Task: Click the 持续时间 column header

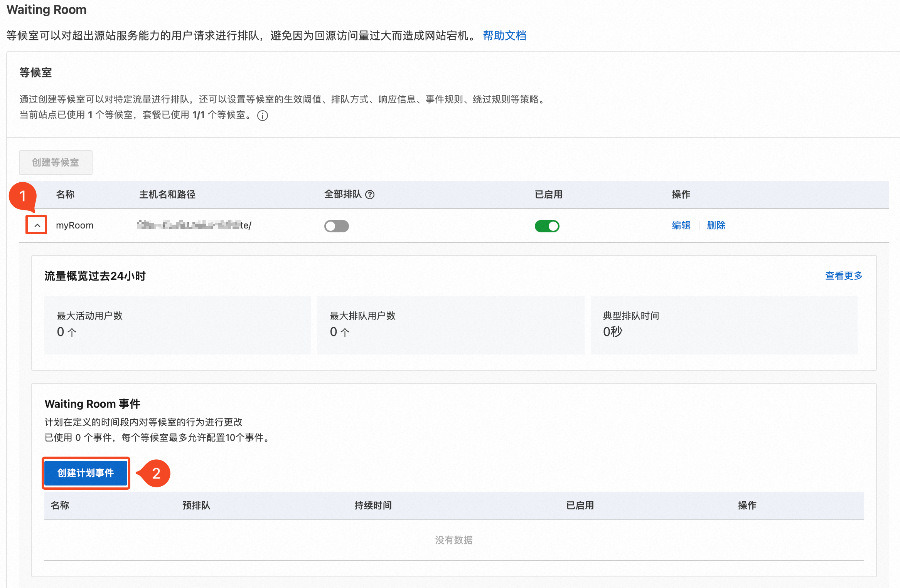Action: (x=373, y=506)
